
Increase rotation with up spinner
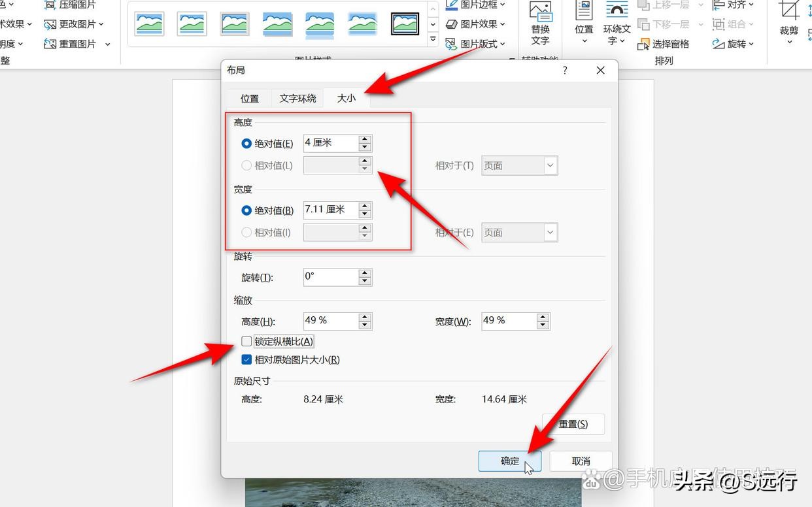click(365, 273)
